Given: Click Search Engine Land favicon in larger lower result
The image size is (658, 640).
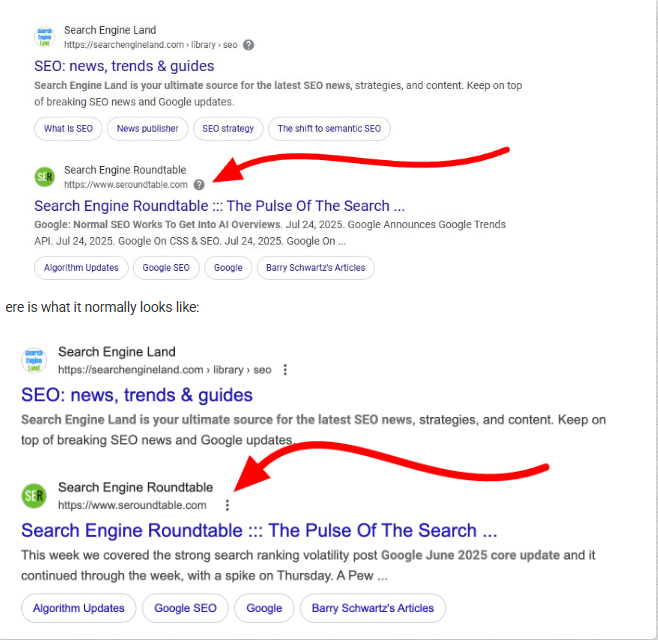Looking at the screenshot, I should coord(35,360).
